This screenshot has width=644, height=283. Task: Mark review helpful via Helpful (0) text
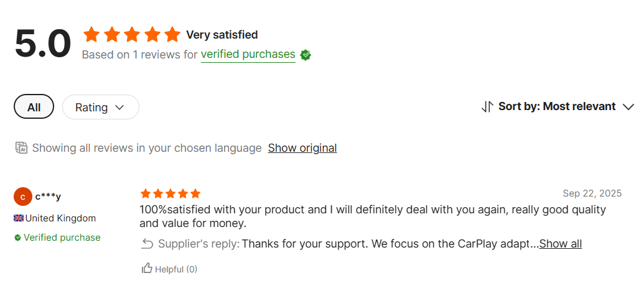[x=176, y=269]
